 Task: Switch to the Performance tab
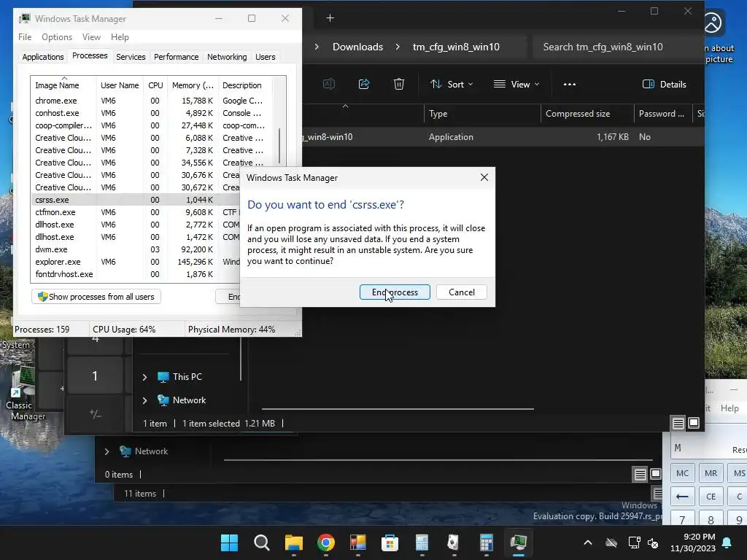176,57
